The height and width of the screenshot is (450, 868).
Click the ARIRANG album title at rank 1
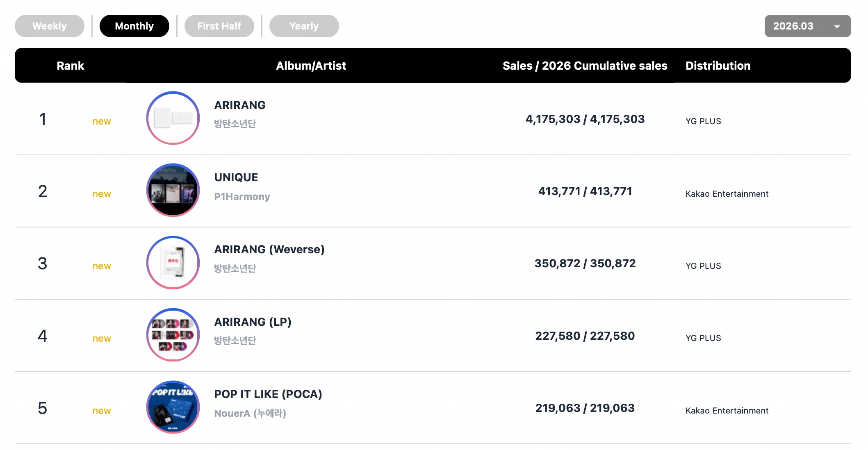pos(240,105)
